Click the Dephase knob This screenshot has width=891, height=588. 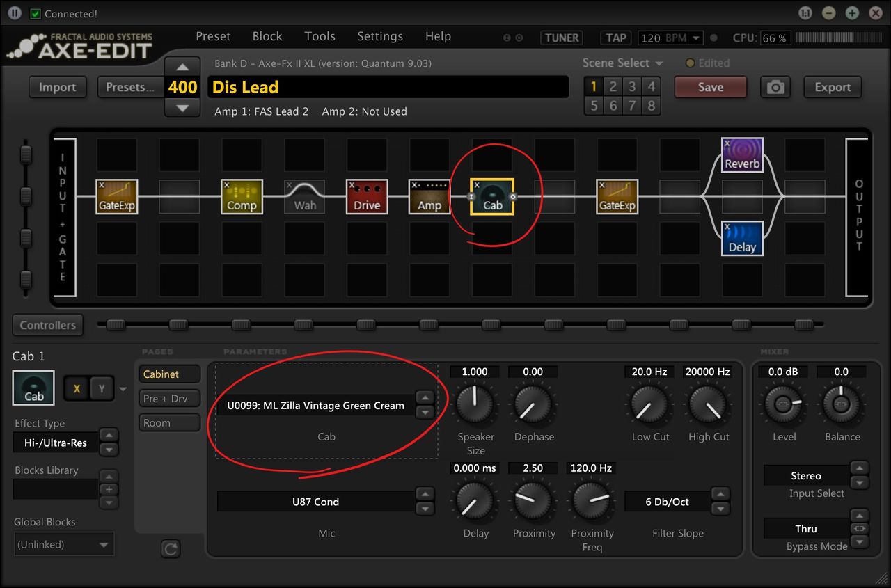coord(533,404)
